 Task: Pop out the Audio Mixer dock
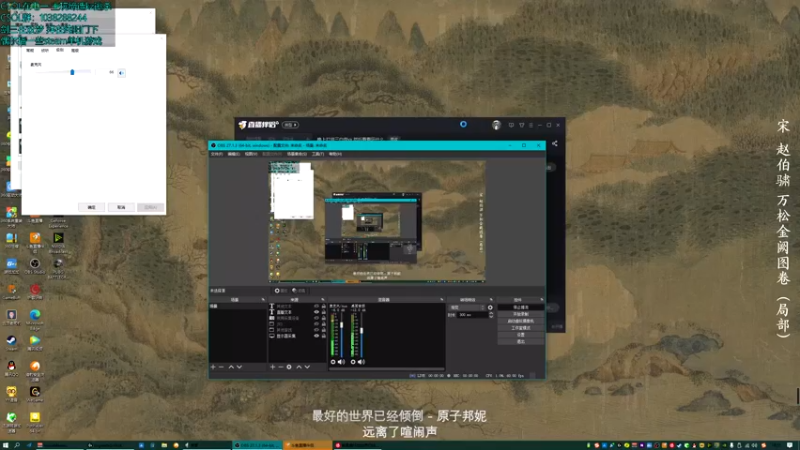click(x=442, y=299)
